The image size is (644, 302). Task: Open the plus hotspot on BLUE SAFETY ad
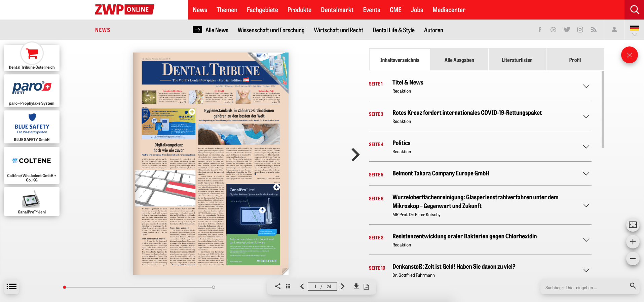[x=192, y=112]
